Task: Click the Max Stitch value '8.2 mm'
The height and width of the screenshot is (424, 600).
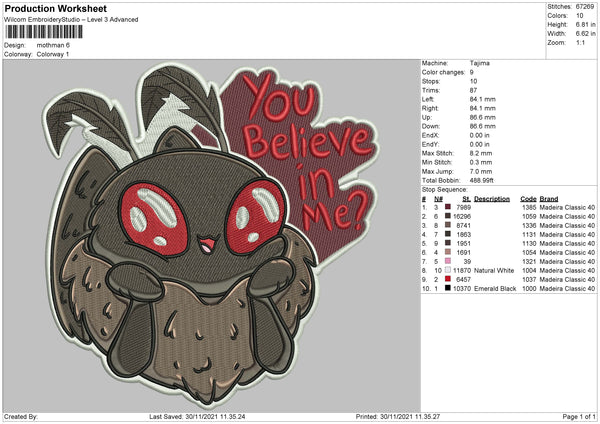Action: tap(481, 153)
